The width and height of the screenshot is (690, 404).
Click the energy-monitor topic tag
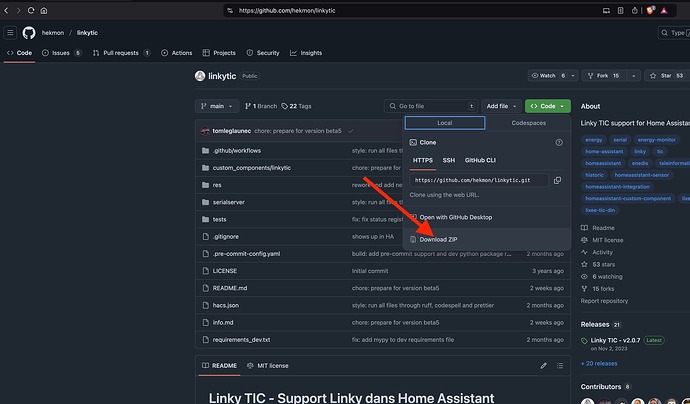(657, 140)
